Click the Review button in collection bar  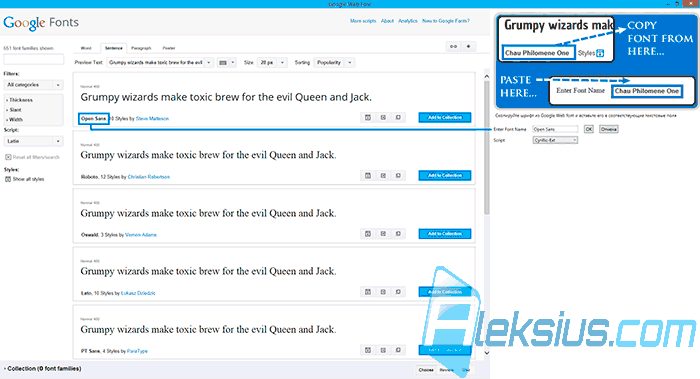446,370
